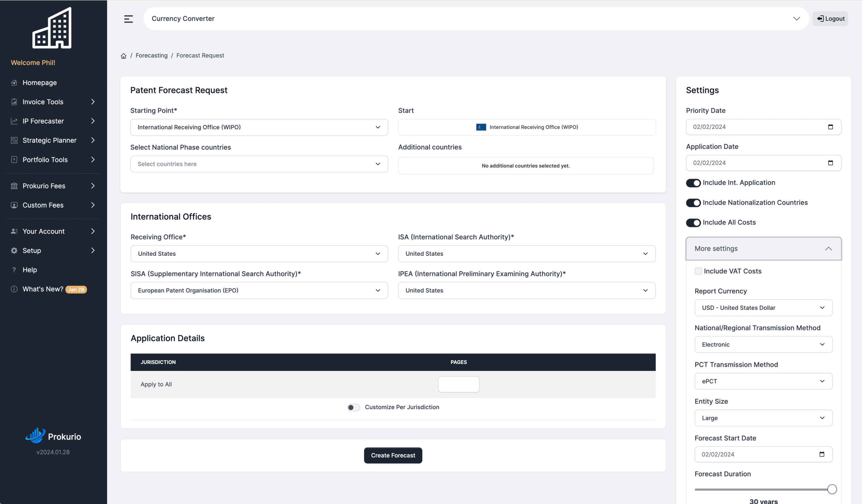The height and width of the screenshot is (504, 862).
Task: Click the building logo in the sidebar
Action: pyautogui.click(x=52, y=28)
